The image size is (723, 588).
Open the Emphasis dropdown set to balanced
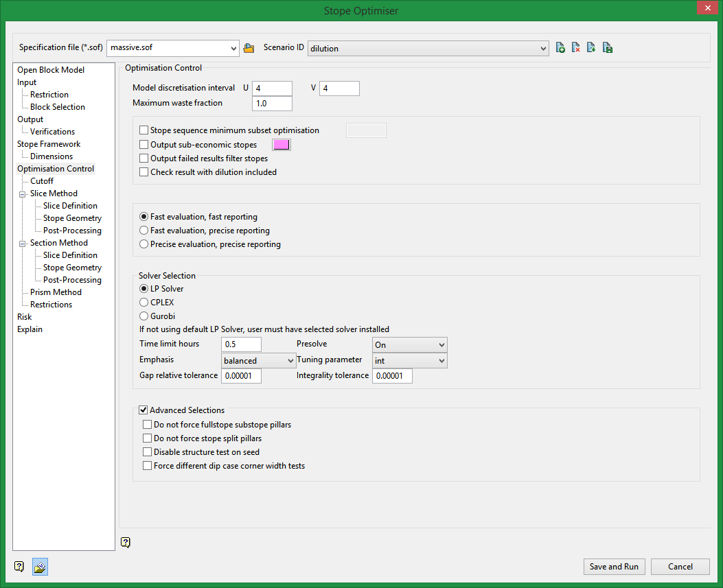(290, 361)
